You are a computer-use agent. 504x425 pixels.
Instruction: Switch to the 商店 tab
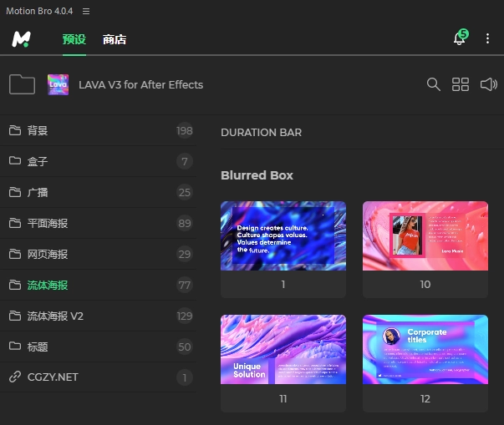click(115, 39)
